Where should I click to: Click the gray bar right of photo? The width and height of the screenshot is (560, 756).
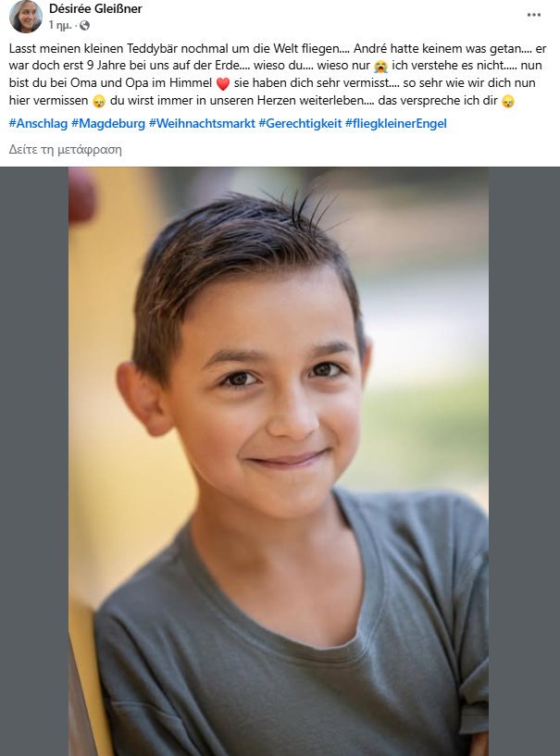(x=524, y=462)
